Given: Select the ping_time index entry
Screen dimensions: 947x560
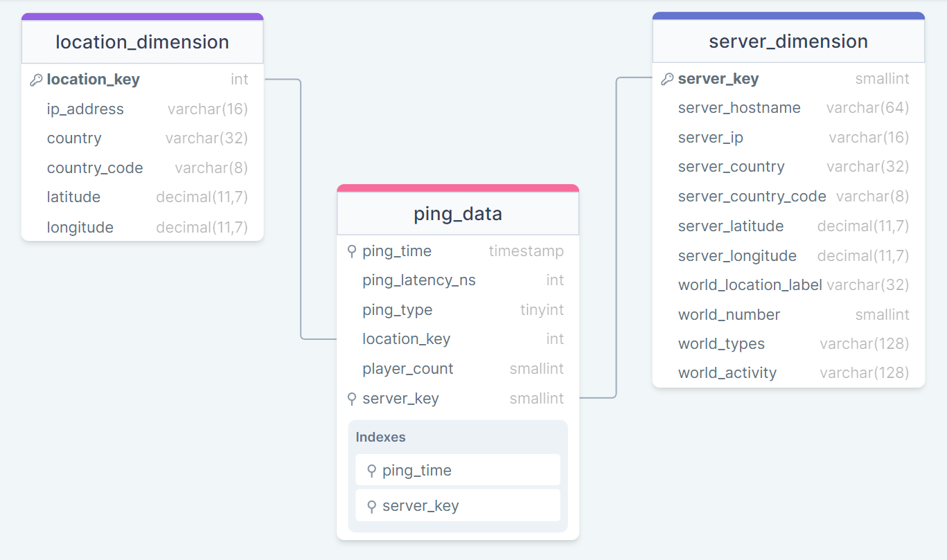Looking at the screenshot, I should tap(457, 471).
